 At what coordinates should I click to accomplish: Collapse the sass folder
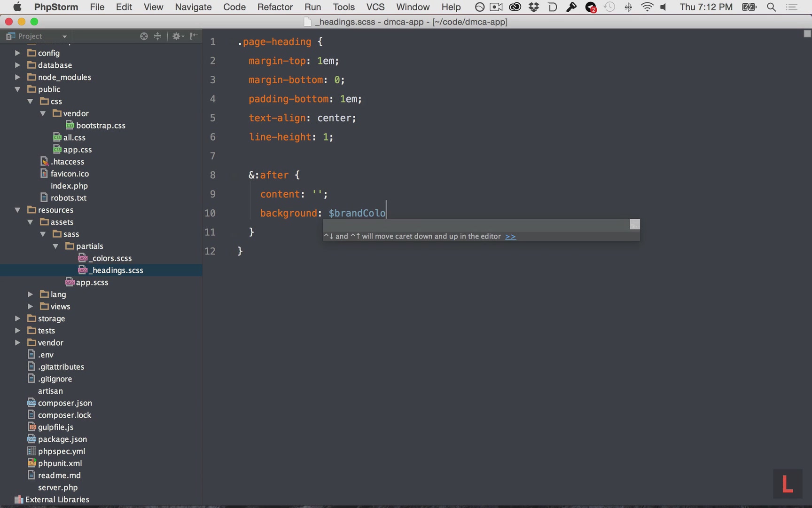pyautogui.click(x=43, y=234)
